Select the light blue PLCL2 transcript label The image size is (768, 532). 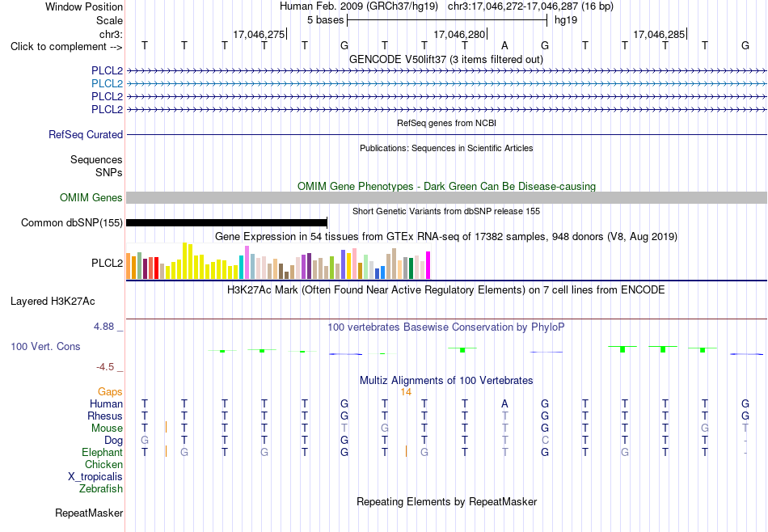pyautogui.click(x=107, y=83)
